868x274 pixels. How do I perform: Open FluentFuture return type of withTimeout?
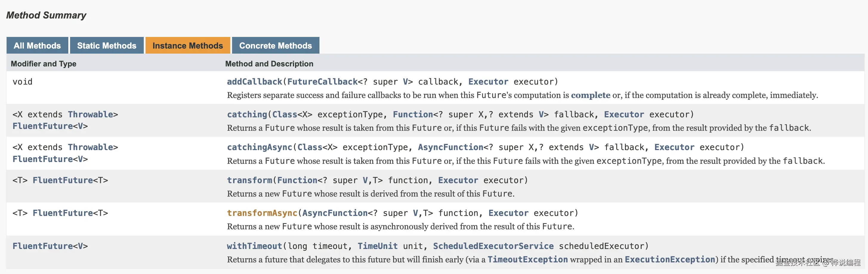[x=42, y=246]
